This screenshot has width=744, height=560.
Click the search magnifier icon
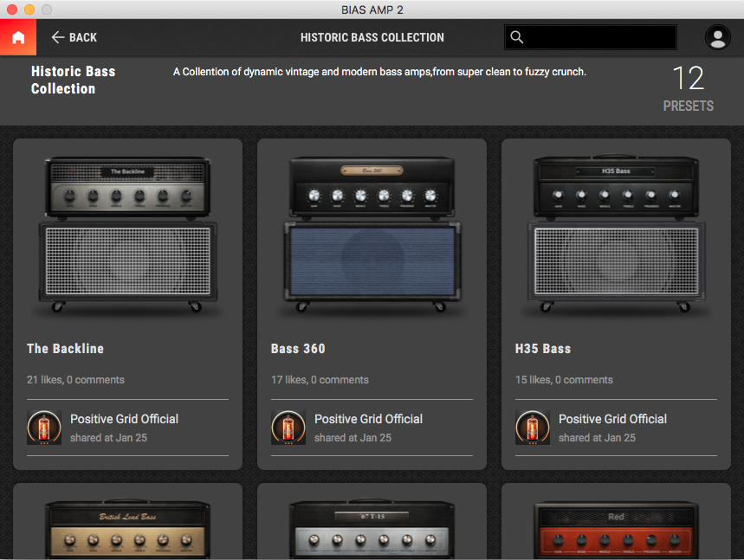517,37
